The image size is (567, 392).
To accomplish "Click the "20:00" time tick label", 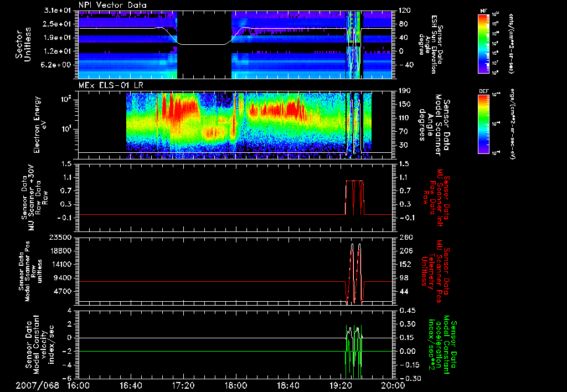I will [x=393, y=385].
